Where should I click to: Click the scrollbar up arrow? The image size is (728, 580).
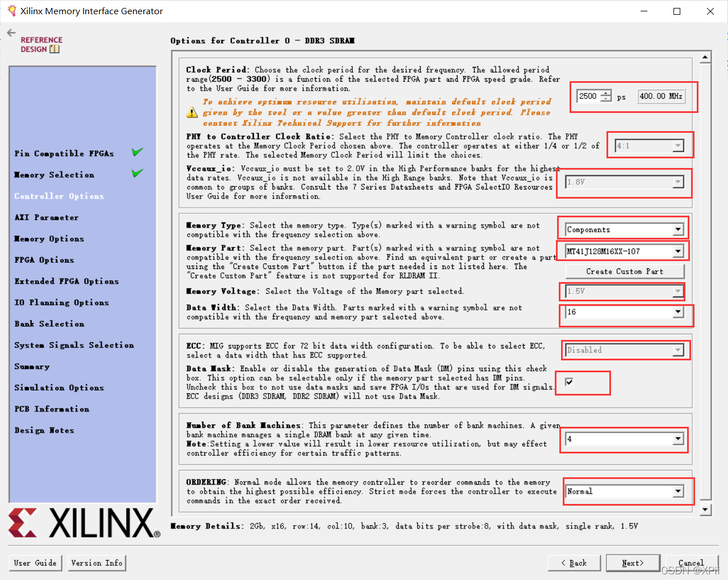[x=705, y=57]
